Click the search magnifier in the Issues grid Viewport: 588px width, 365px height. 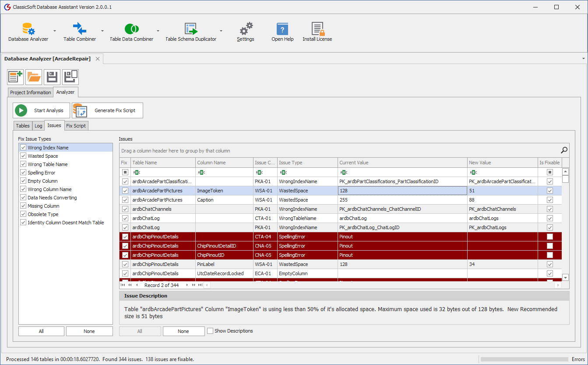pos(564,149)
